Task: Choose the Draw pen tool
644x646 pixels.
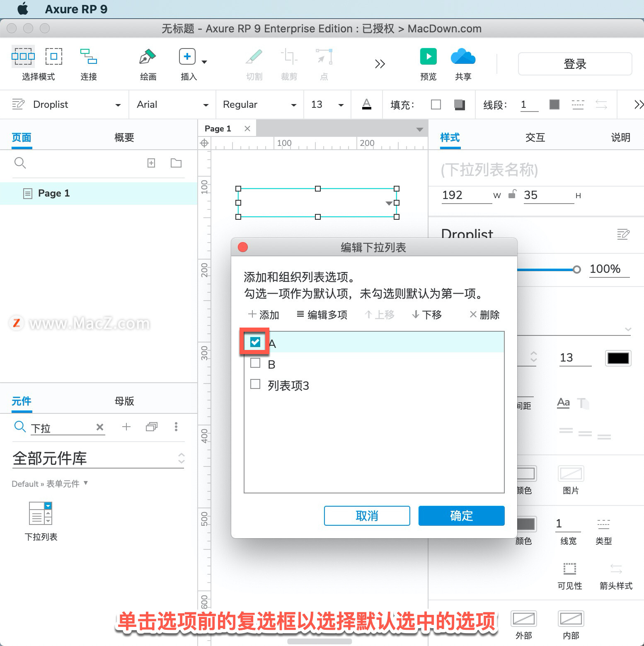Action: (x=148, y=56)
